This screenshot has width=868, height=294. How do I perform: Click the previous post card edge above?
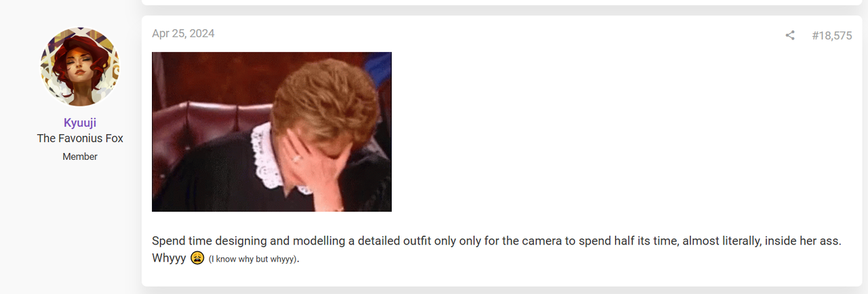(502, 3)
